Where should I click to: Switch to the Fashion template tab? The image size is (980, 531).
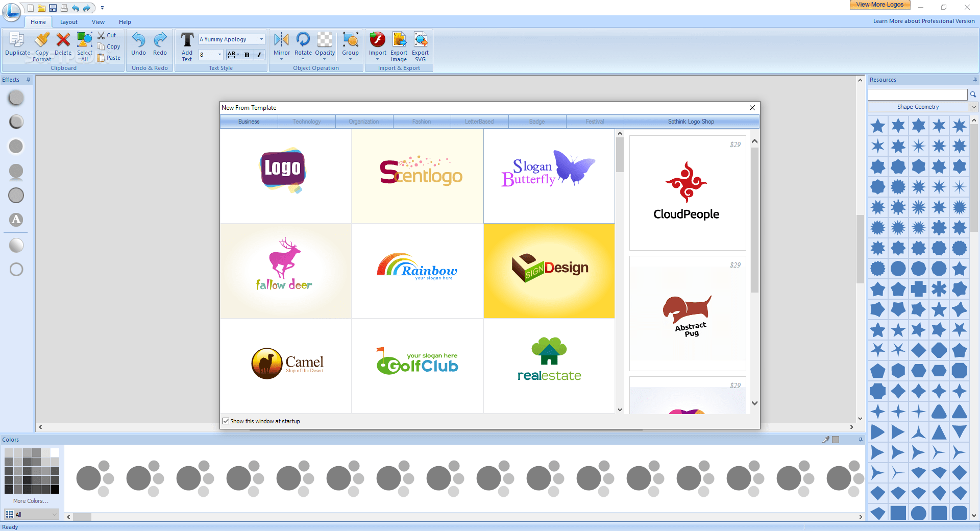[422, 122]
